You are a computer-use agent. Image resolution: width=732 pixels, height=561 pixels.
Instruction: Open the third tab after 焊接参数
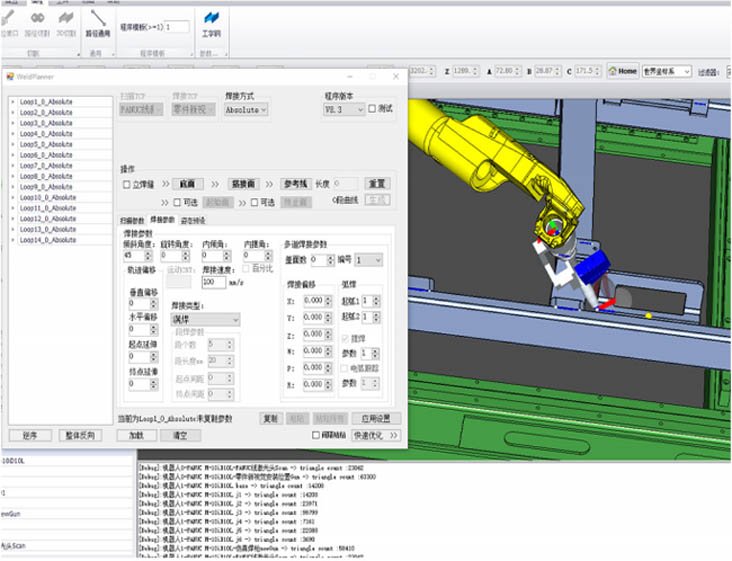193,220
